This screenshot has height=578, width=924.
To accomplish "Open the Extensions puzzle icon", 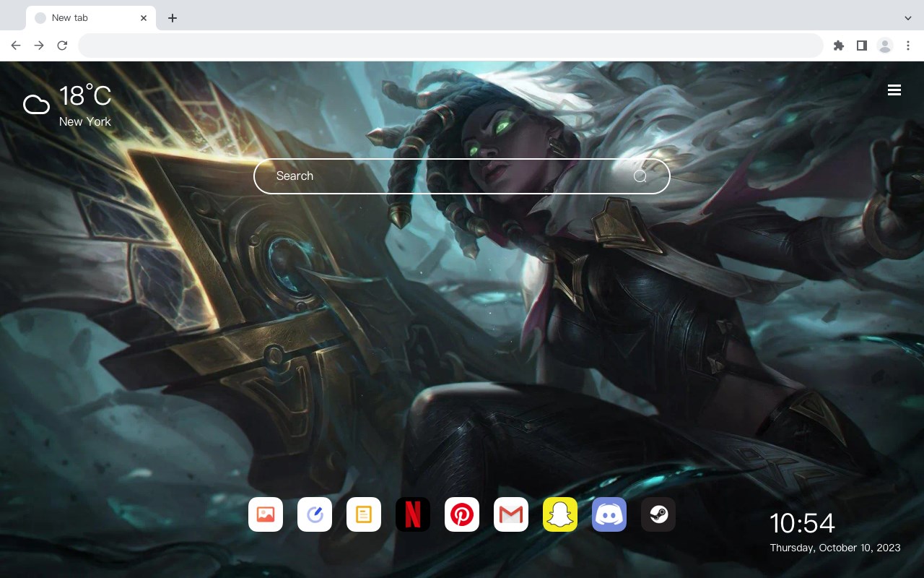I will tap(838, 46).
